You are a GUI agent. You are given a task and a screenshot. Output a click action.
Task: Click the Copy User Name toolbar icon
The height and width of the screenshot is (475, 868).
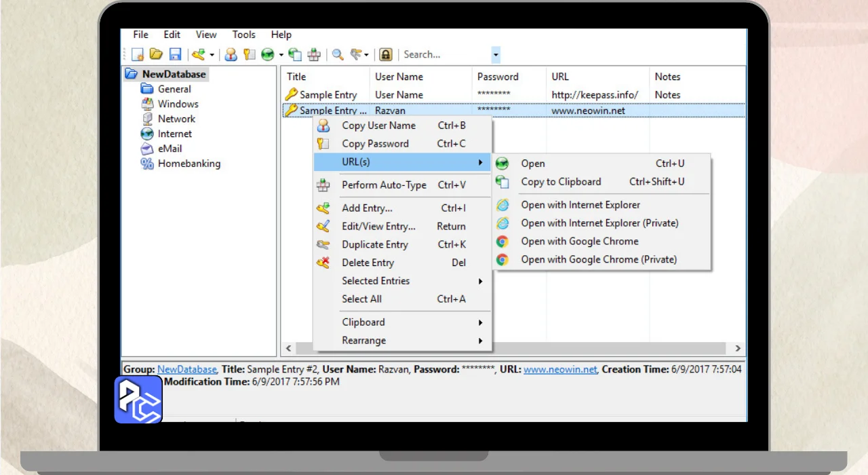pyautogui.click(x=231, y=54)
